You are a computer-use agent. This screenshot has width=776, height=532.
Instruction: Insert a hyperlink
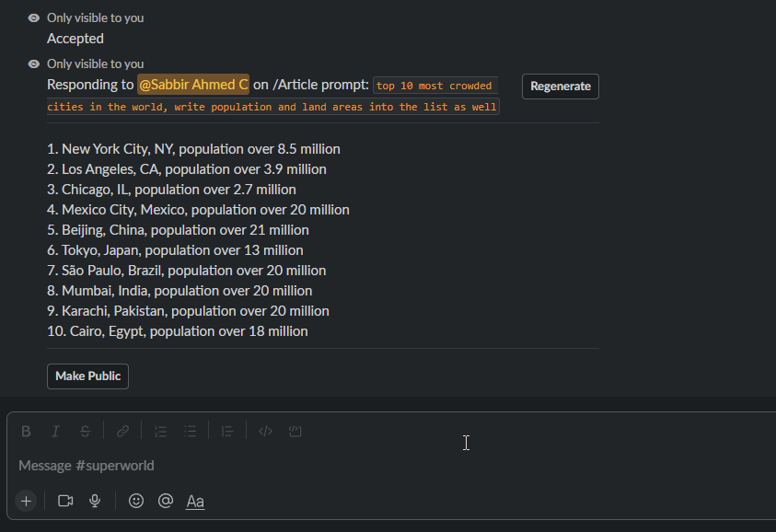click(x=122, y=431)
